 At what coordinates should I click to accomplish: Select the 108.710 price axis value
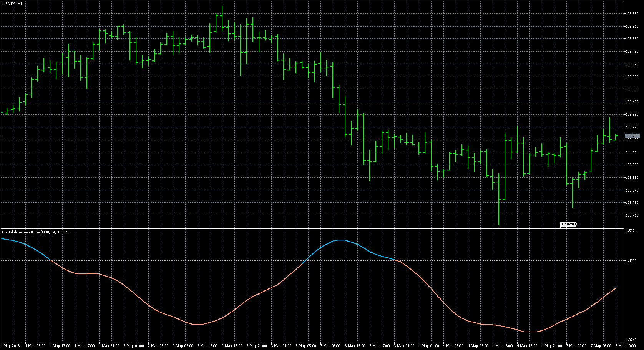632,215
